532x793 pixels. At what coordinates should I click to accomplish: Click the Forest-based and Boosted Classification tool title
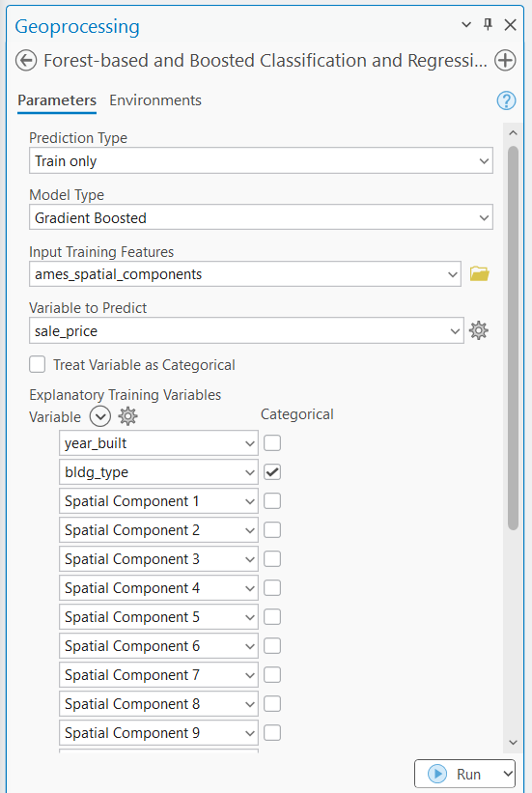tap(265, 61)
